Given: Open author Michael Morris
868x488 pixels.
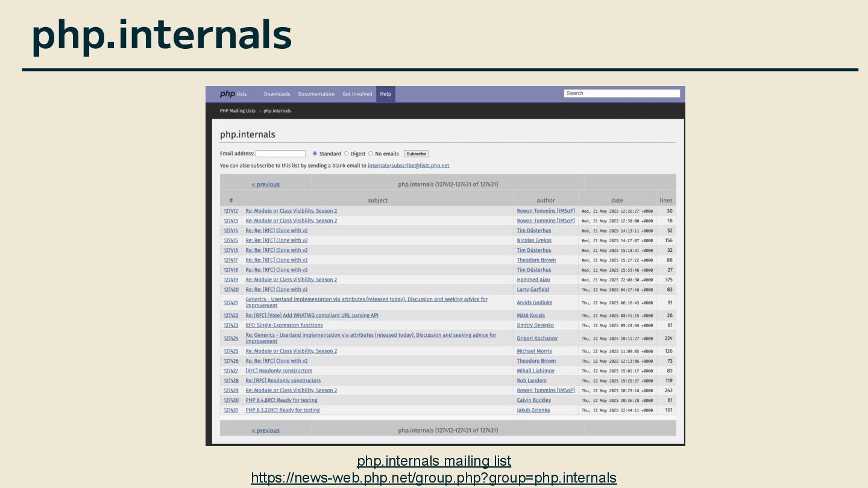Looking at the screenshot, I should [x=534, y=351].
